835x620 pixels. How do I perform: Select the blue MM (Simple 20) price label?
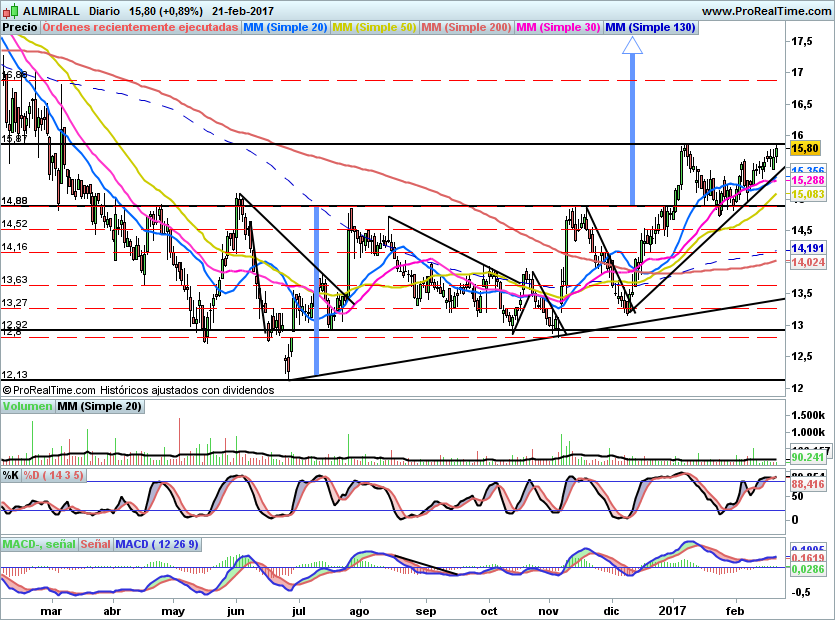pyautogui.click(x=285, y=27)
